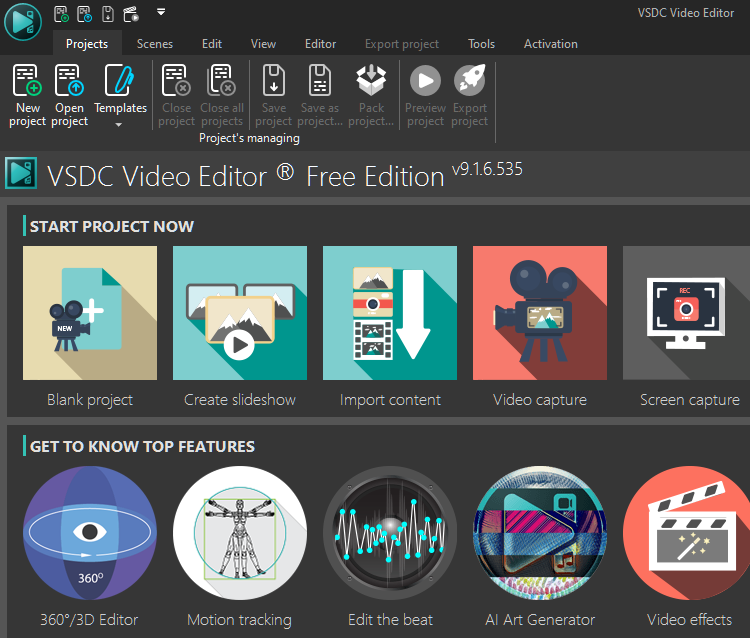Click the VSDC application logo button
The image size is (750, 638).
[22, 22]
